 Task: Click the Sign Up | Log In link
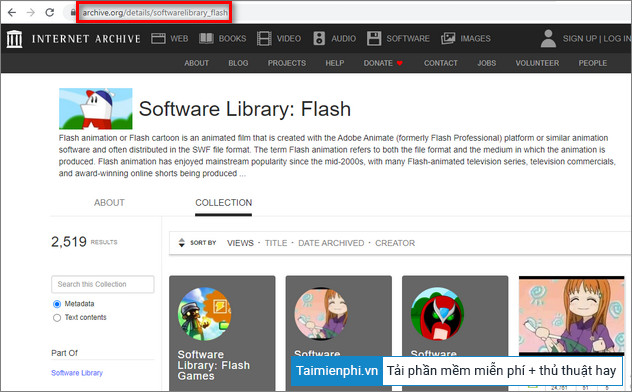597,39
